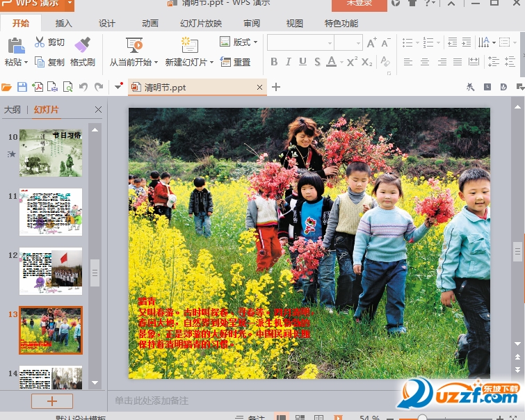Decrease font size with A- icon
Viewport: 525px width, 420px height.
[385, 43]
